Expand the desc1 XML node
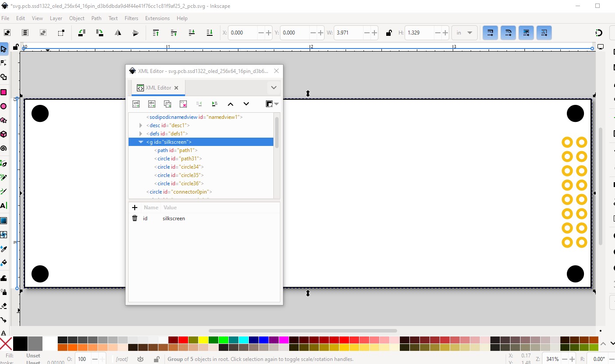Screen dimensions: 615x364 [141, 125]
